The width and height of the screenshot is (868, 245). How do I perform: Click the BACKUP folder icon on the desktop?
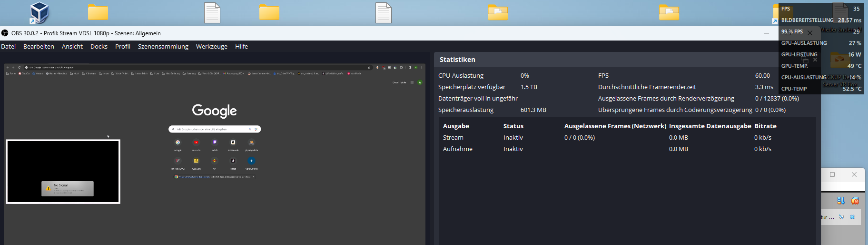point(840,60)
